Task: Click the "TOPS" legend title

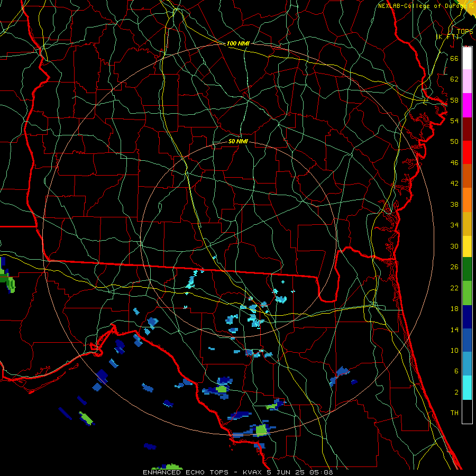Action: click(x=465, y=31)
